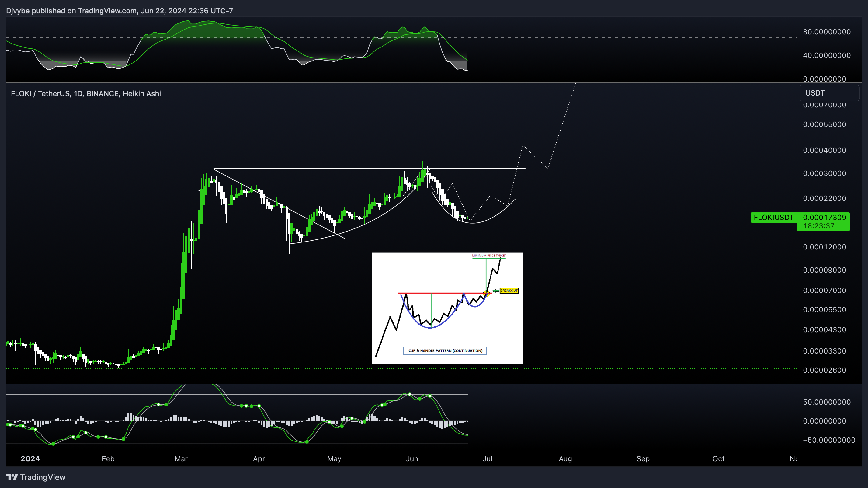Click the current price 0.00017309 tag

point(825,217)
